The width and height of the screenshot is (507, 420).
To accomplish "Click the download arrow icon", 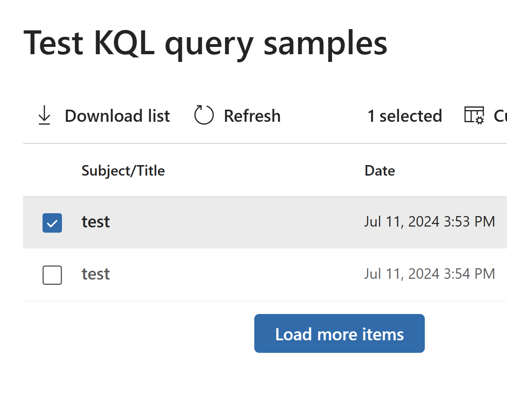I will click(x=44, y=115).
